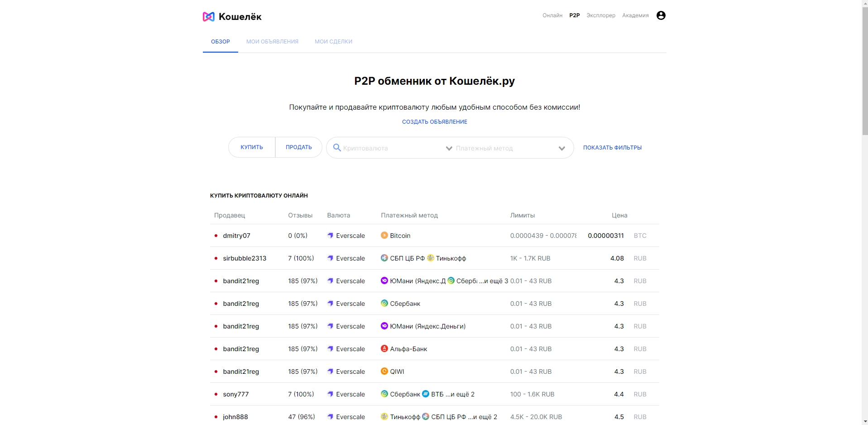Click the price 4.4 in sony777 row

pos(619,394)
